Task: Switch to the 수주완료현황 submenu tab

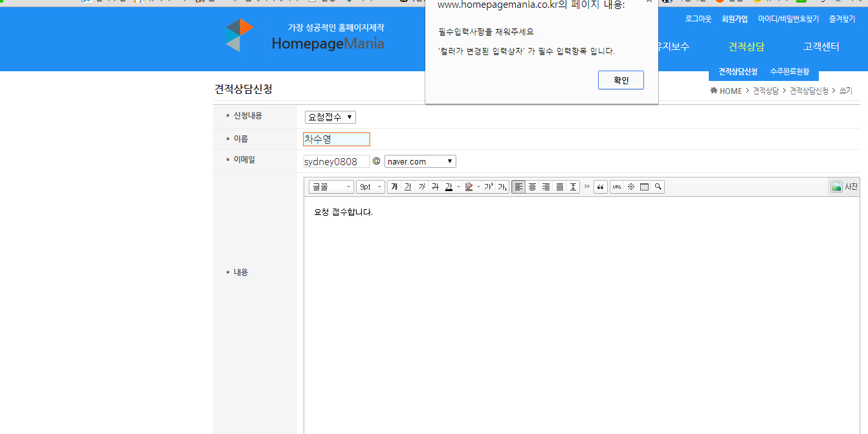Action: 790,71
